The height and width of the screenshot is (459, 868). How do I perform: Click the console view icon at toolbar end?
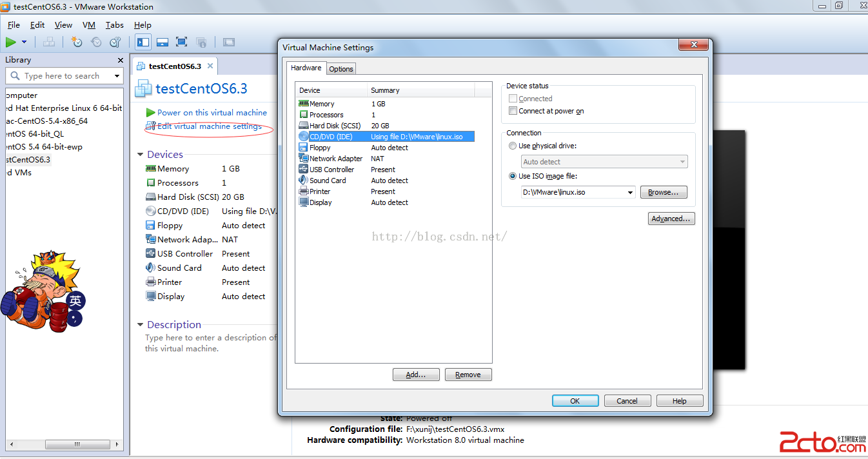click(x=229, y=43)
